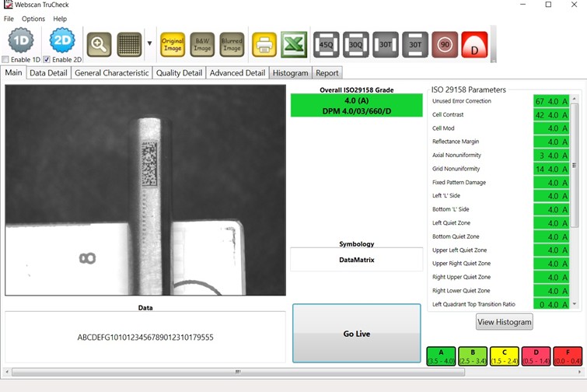587x392 pixels.
Task: Click the pink D grade legend
Action: pos(536,356)
